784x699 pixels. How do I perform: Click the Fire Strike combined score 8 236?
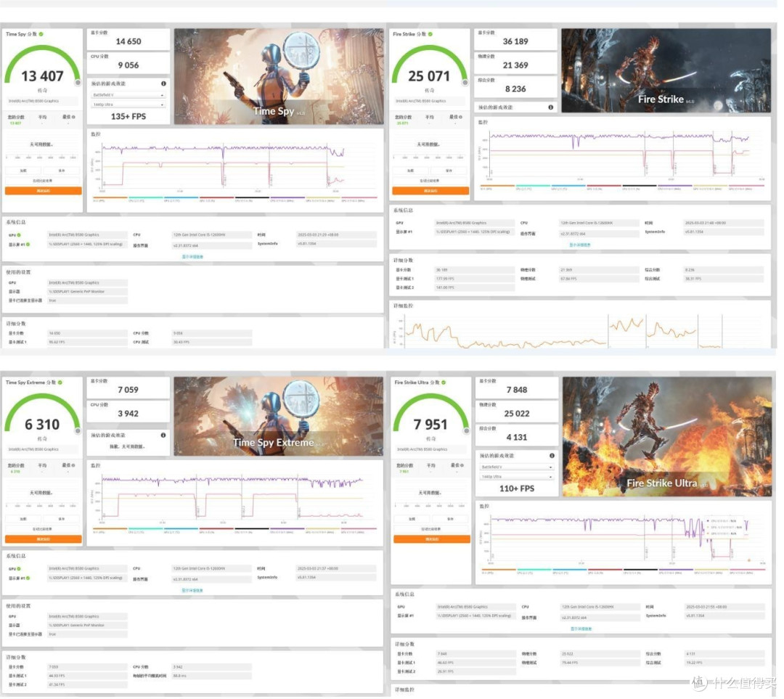pyautogui.click(x=516, y=89)
